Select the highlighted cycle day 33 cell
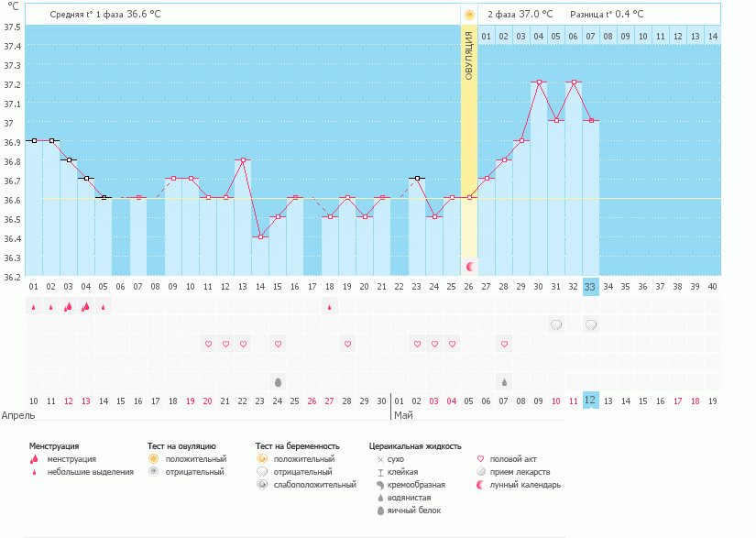The image size is (756, 538). point(590,286)
